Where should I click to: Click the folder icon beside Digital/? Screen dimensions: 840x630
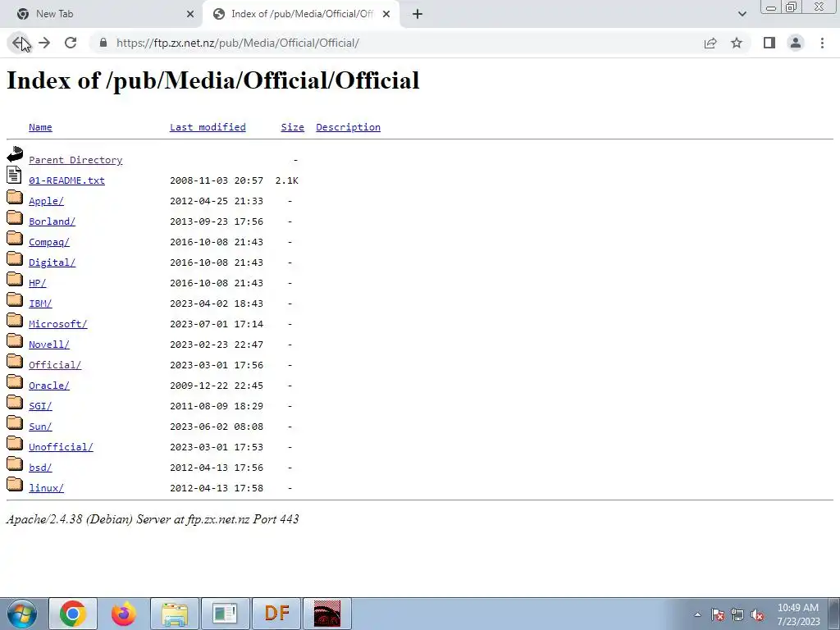(15, 258)
